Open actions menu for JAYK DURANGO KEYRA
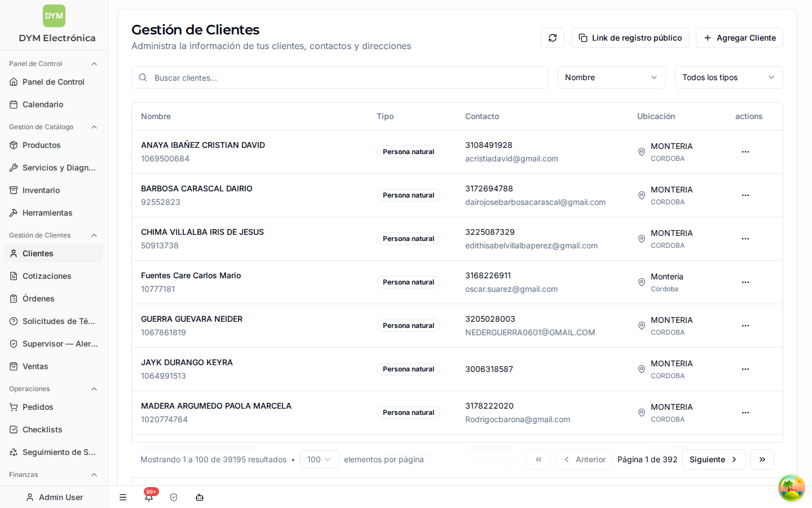Image resolution: width=812 pixels, height=508 pixels. 745,369
